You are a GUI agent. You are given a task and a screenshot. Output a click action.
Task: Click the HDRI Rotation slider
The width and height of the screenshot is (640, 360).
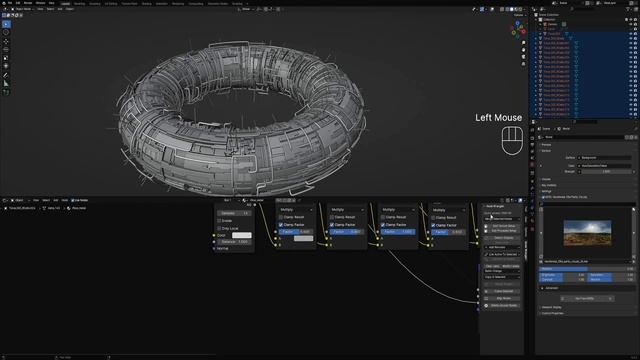point(587,269)
